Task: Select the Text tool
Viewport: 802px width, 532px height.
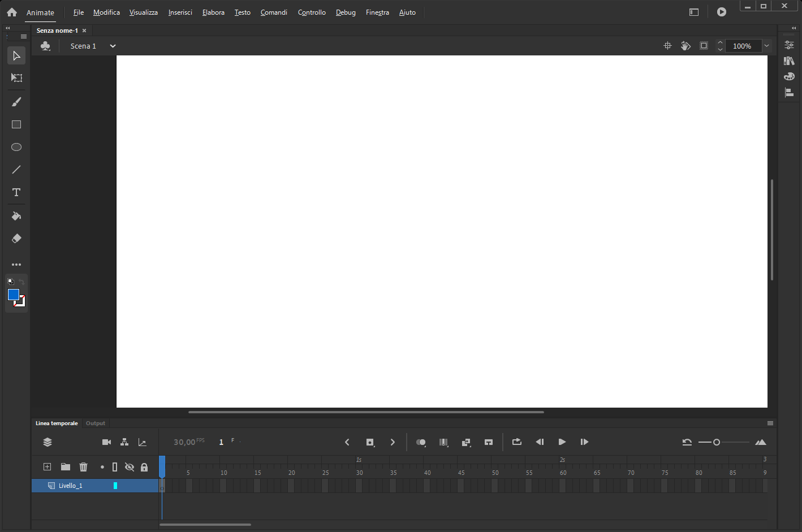Action: pyautogui.click(x=16, y=192)
